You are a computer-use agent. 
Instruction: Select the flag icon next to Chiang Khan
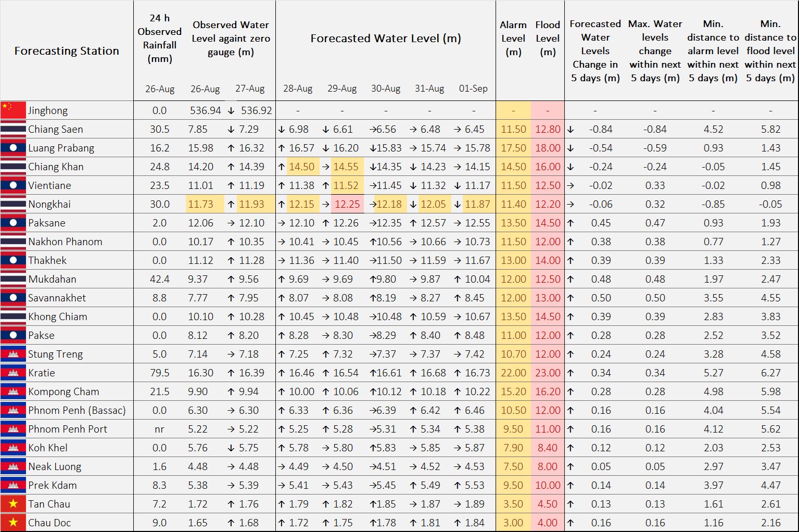13,167
